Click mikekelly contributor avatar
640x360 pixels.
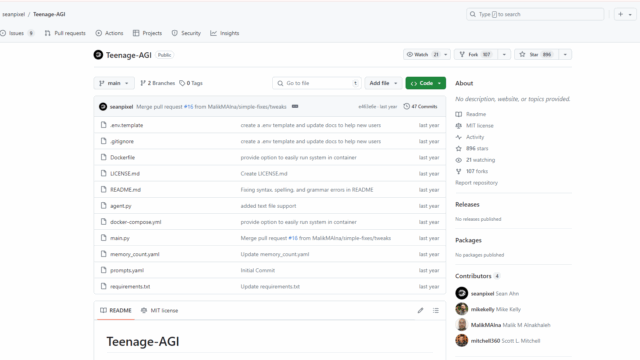pos(462,309)
